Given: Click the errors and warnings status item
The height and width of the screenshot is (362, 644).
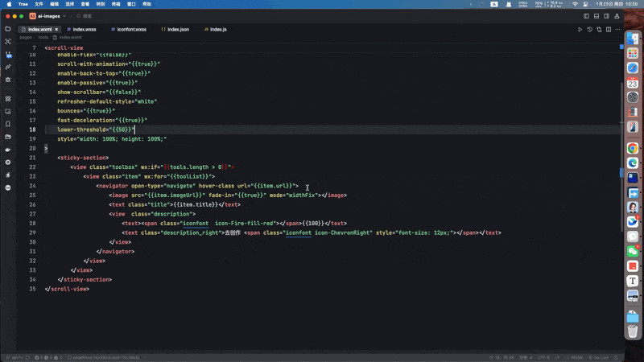Looking at the screenshot, I should click(x=48, y=358).
